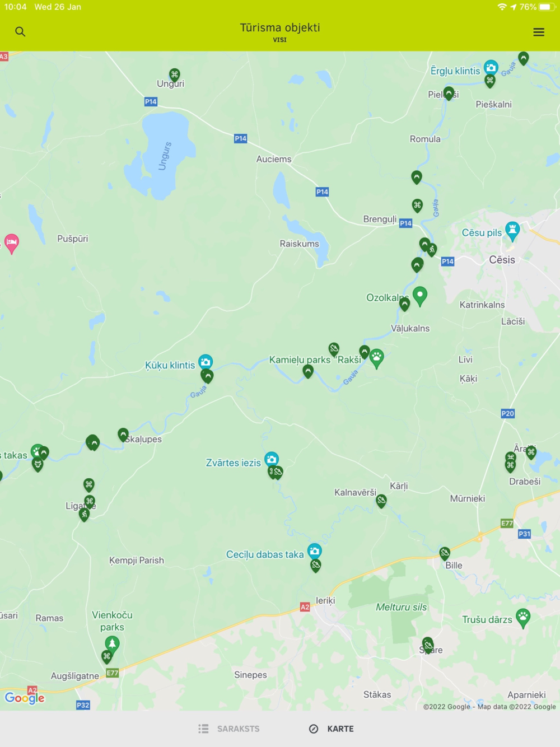Screen dimensions: 560x747
Task: Select the Cēsu pils castle marker
Action: [512, 230]
